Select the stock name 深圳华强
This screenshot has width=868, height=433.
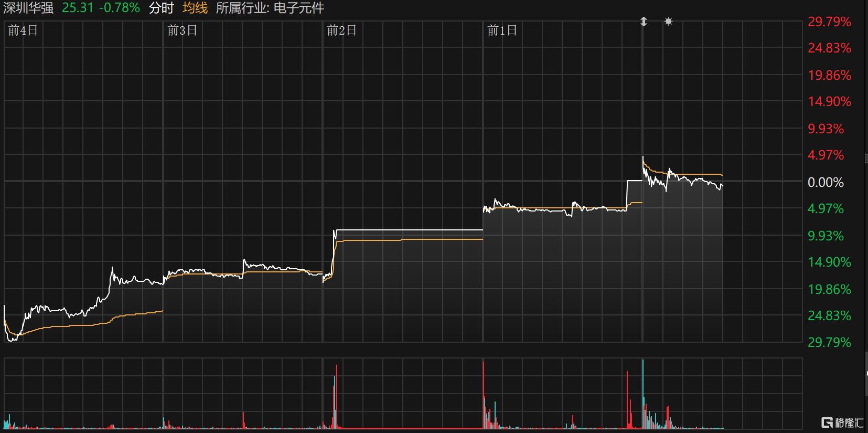click(28, 8)
